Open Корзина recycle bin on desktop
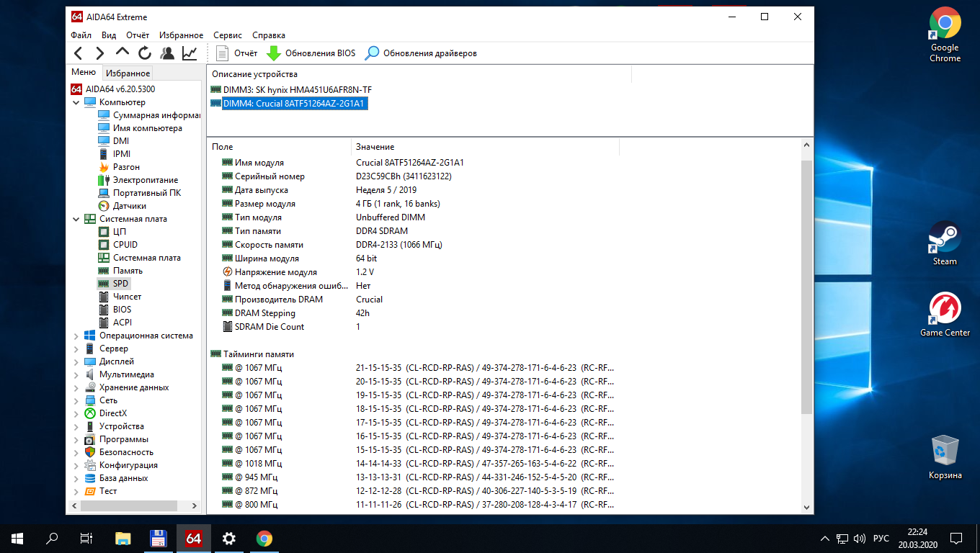 click(x=945, y=457)
